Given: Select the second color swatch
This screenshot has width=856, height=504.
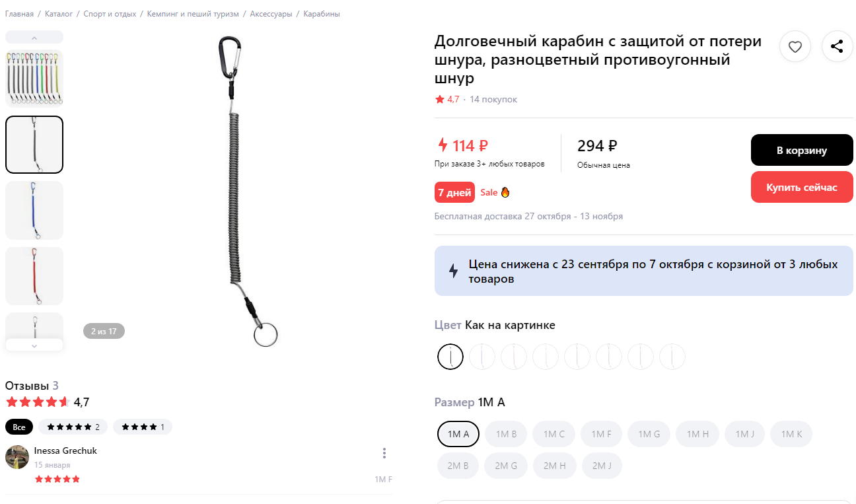Looking at the screenshot, I should coord(482,357).
